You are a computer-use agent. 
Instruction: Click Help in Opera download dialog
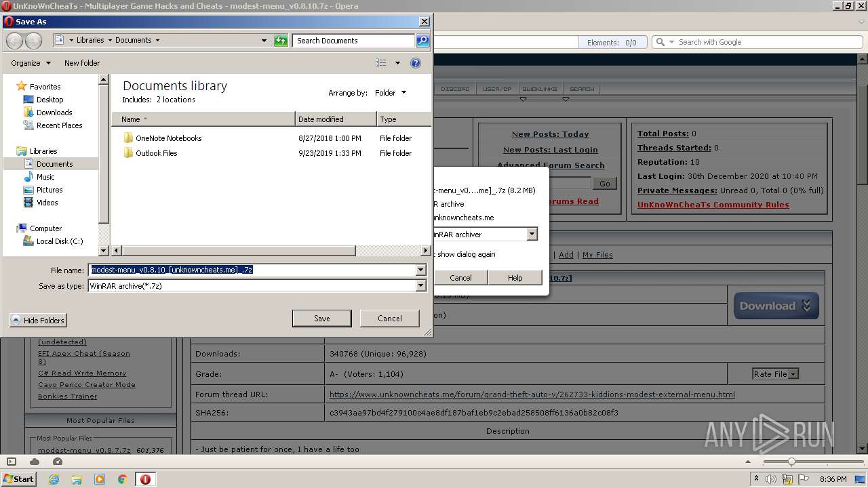point(515,278)
